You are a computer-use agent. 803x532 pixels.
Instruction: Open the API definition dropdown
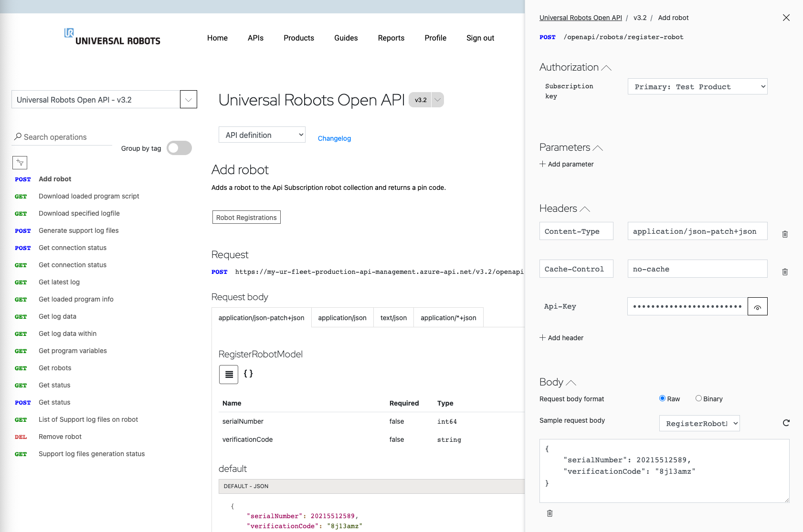(262, 135)
